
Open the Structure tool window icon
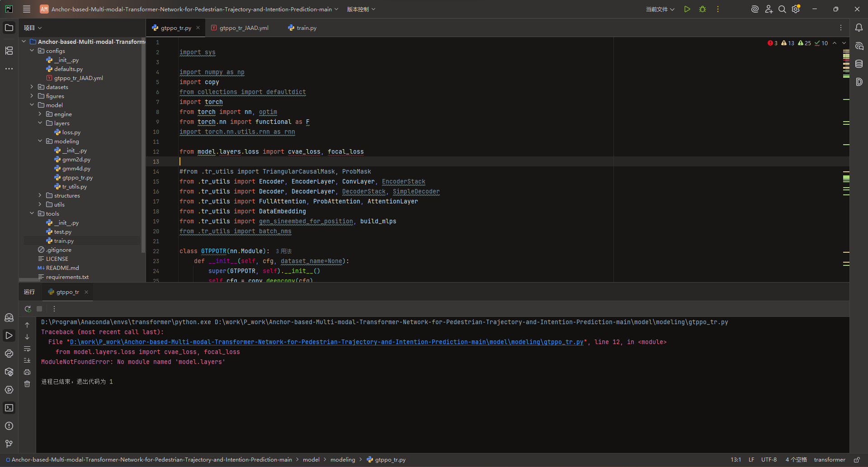tap(9, 51)
